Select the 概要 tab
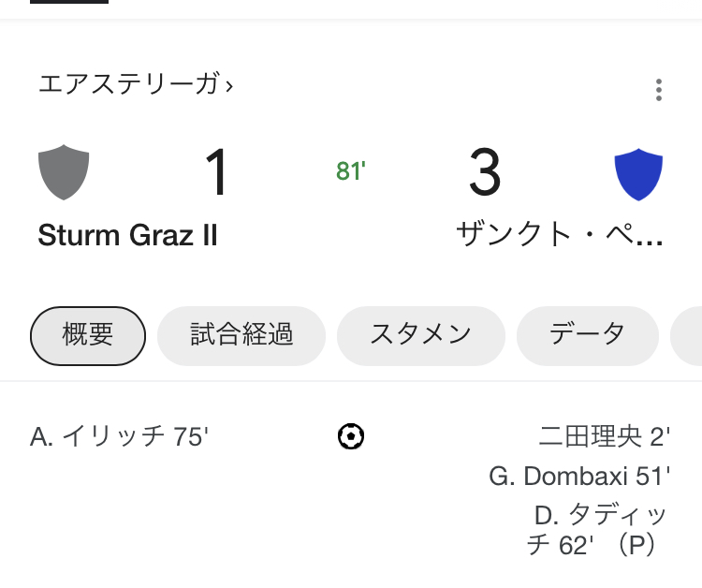The image size is (702, 588). click(x=88, y=335)
